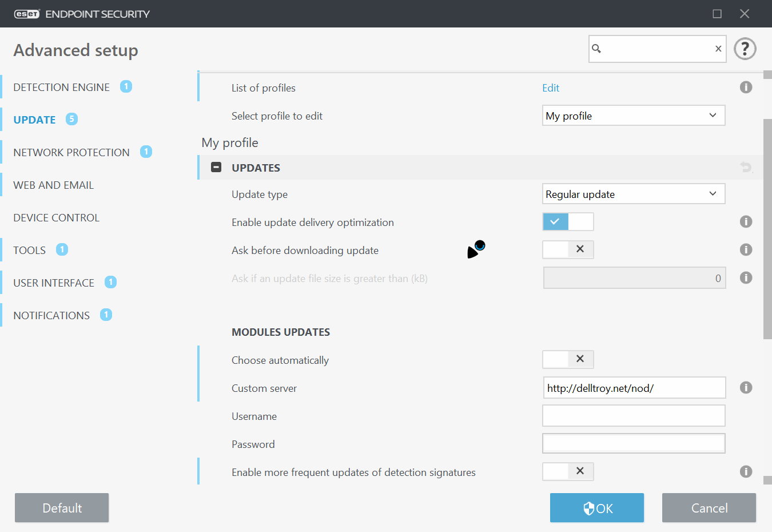Show info for Custom server

pos(746,388)
